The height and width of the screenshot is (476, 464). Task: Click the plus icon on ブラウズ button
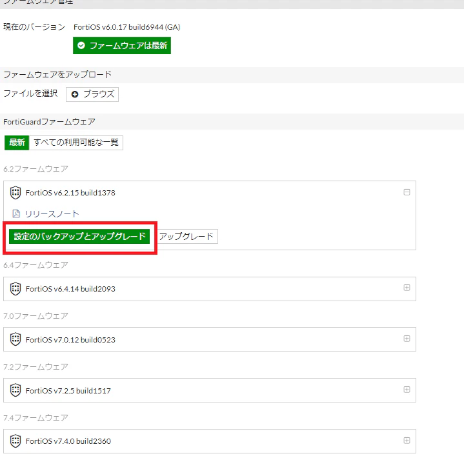click(x=75, y=94)
